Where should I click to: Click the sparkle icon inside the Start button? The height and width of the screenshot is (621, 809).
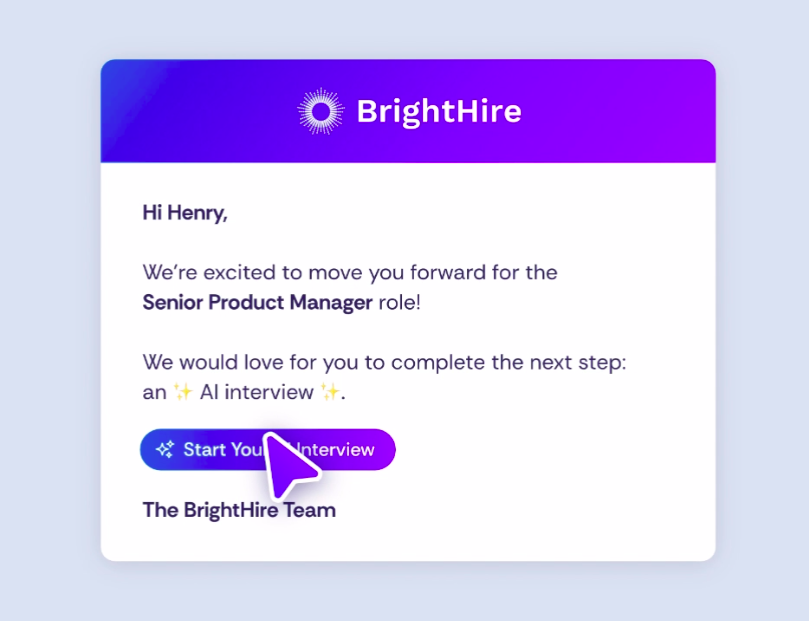165,450
